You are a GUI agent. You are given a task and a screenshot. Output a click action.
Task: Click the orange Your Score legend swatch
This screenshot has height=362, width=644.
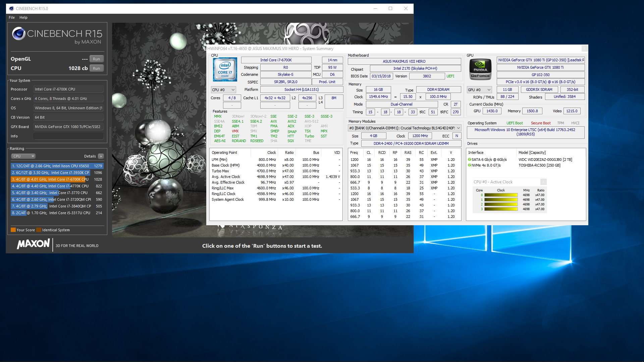coord(13,230)
